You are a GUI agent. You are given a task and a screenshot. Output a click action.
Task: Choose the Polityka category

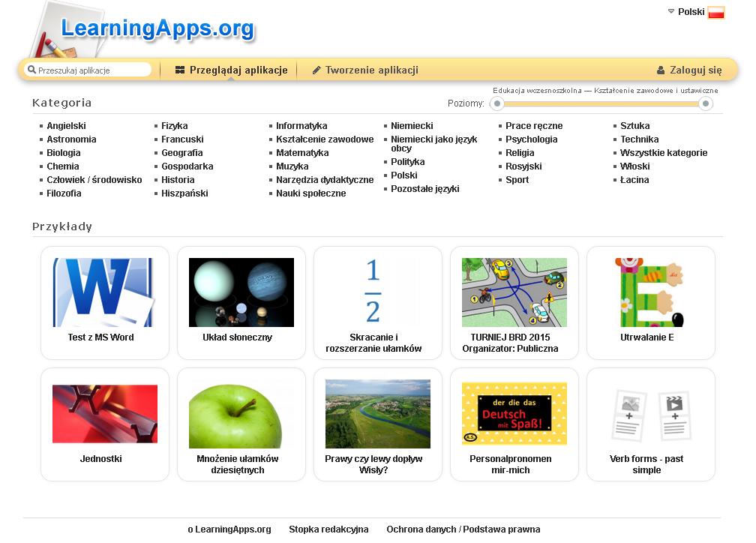point(407,161)
